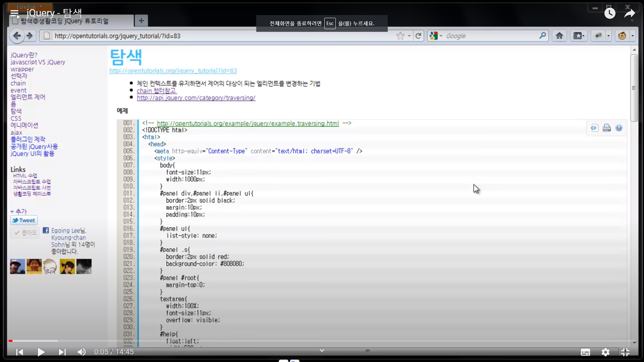Open Google search engine dropdown

tap(436, 36)
